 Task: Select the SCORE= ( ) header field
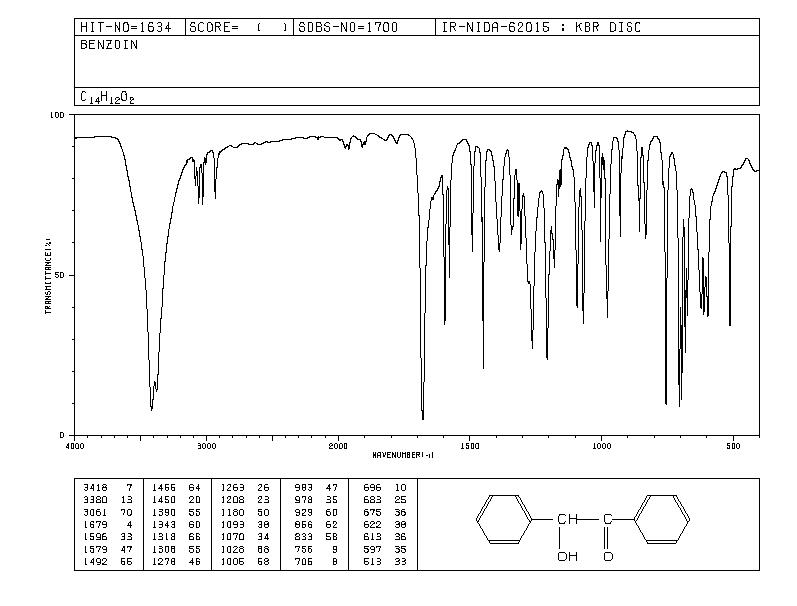(239, 27)
